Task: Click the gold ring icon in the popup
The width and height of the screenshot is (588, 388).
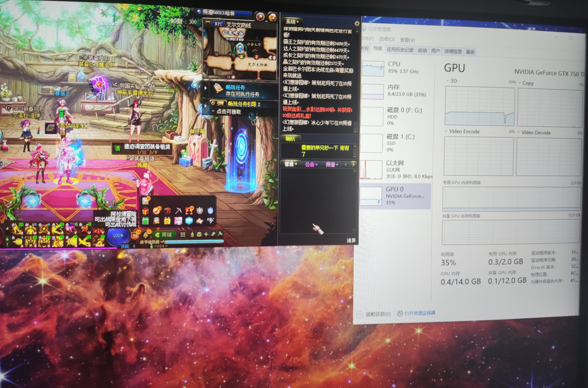Action: click(157, 211)
